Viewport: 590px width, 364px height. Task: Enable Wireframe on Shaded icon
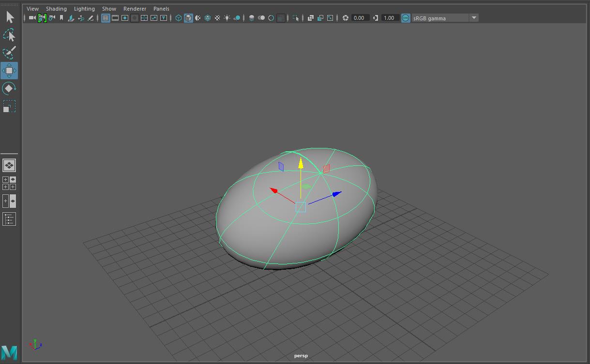coord(208,18)
